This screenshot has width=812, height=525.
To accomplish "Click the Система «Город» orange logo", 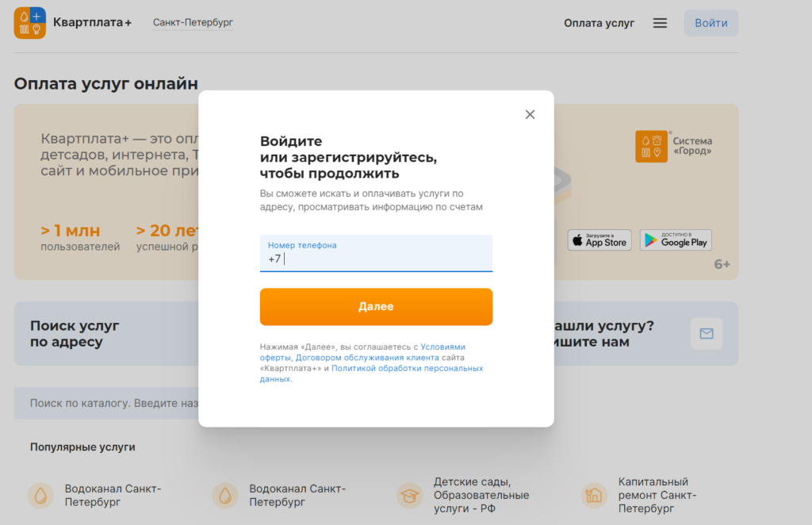I will pyautogui.click(x=652, y=147).
